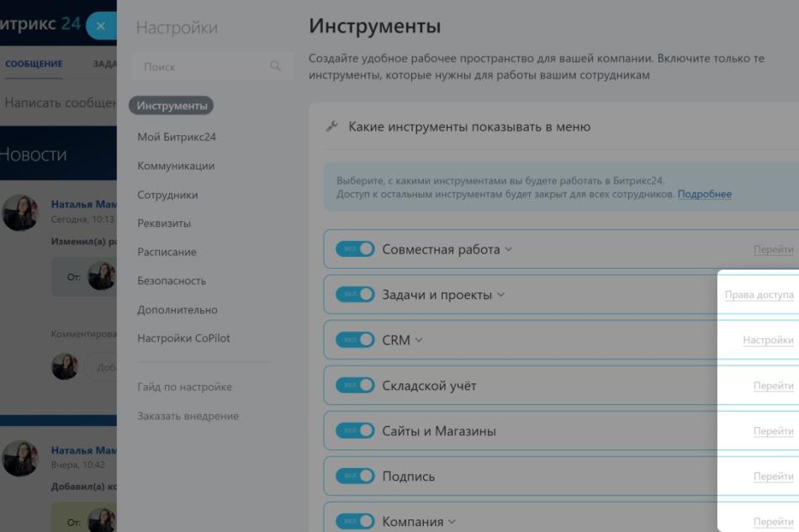
Task: Click the Подробнее link in info box
Action: pyautogui.click(x=704, y=194)
